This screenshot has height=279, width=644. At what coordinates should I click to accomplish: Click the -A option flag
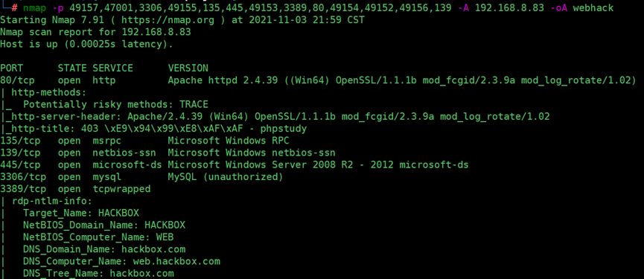(463, 7)
